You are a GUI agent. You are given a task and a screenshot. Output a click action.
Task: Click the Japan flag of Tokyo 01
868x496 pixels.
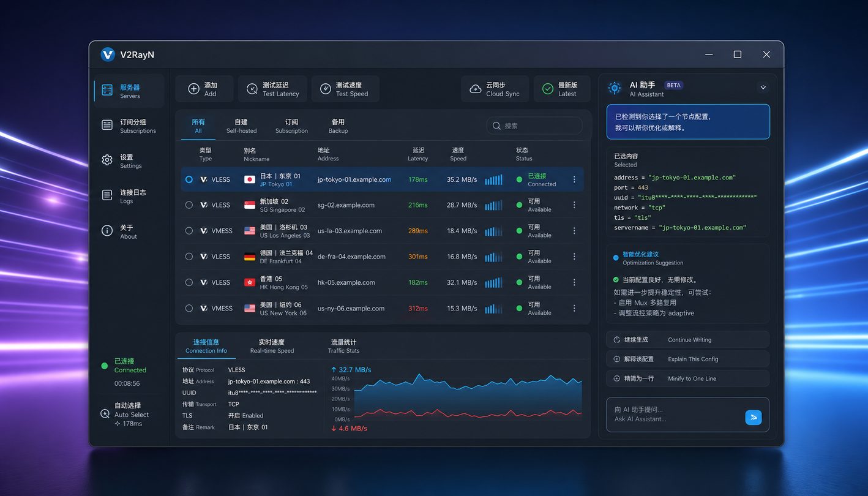tap(250, 179)
